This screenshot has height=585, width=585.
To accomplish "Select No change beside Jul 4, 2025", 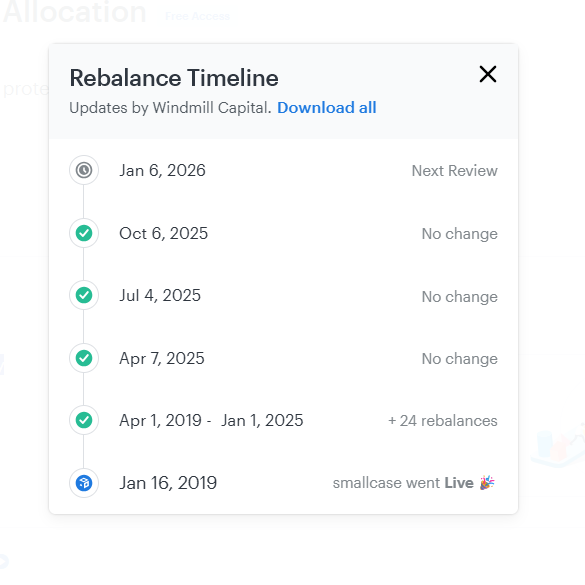I will [x=460, y=297].
